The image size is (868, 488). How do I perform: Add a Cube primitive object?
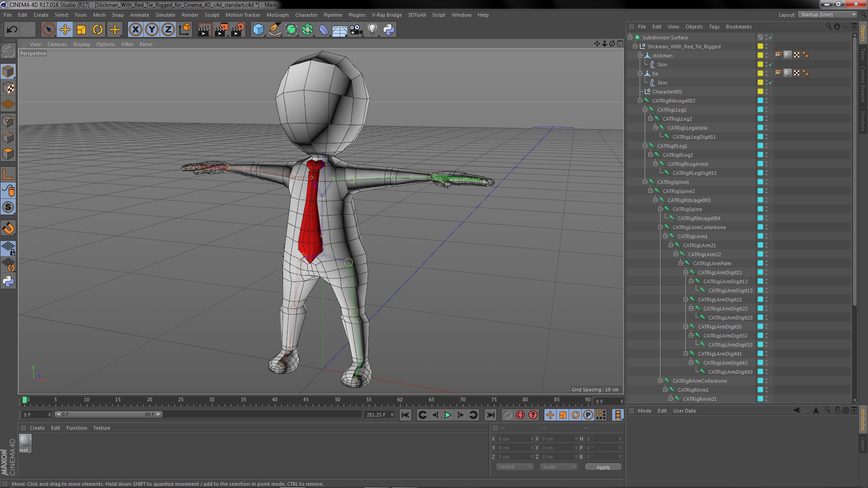click(x=258, y=30)
